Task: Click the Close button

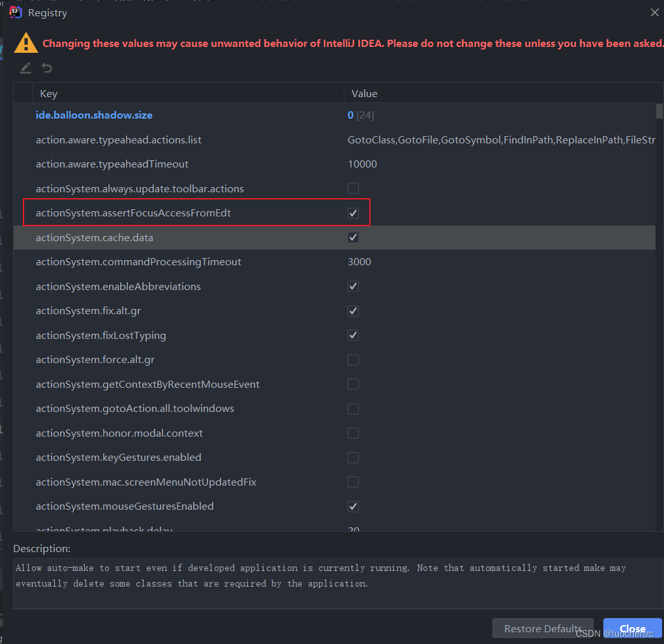Action: pyautogui.click(x=631, y=628)
